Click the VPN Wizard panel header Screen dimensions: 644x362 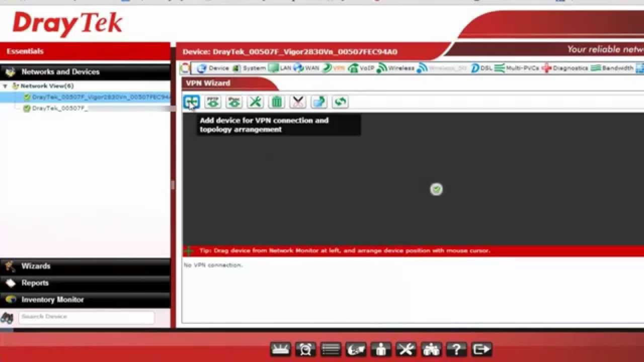coord(229,83)
